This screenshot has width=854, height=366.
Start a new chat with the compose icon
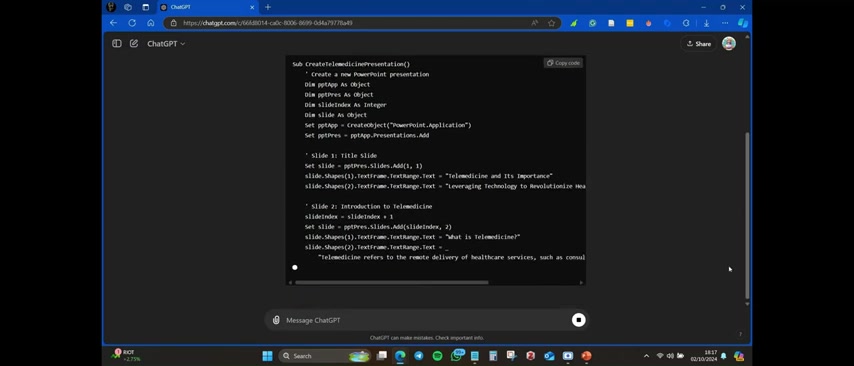134,44
